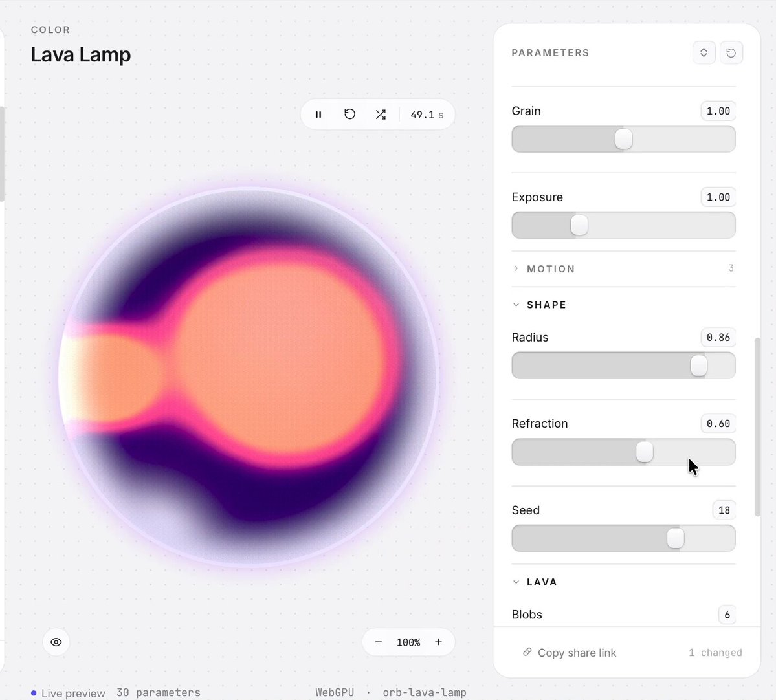Edit the Seed value 18
The image size is (776, 700).
click(724, 510)
